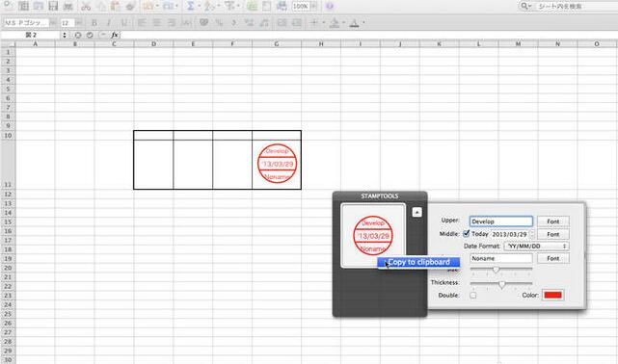This screenshot has width=618, height=364.
Task: Click the AutoSum sigma icon
Action: (190, 6)
